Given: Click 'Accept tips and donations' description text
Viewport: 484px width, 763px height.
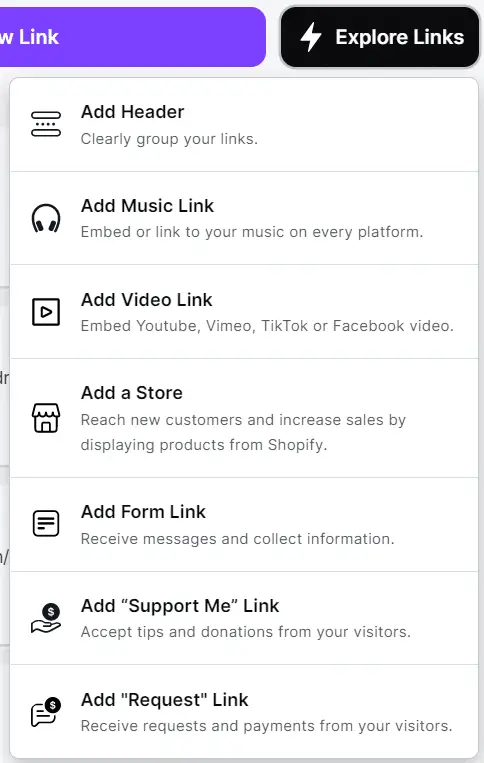Looking at the screenshot, I should tap(246, 632).
